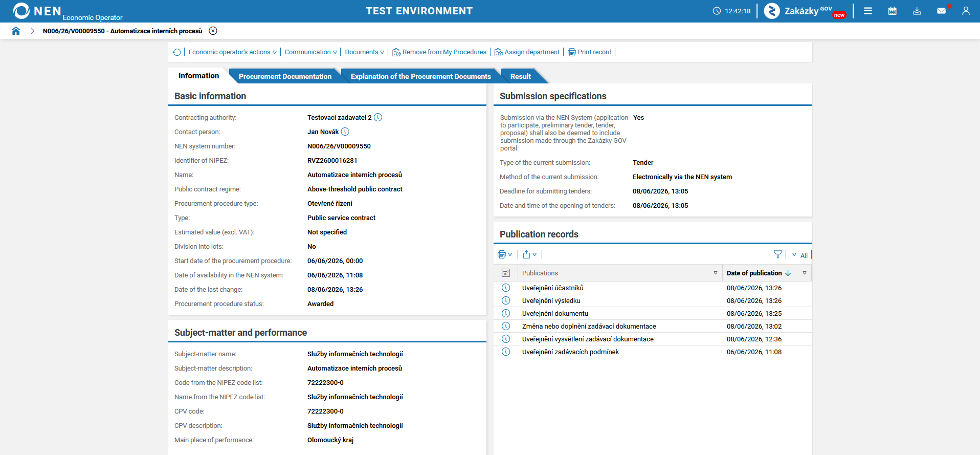Screen dimensions: 980x455
Task: Expand the Communication menu
Action: click(311, 52)
